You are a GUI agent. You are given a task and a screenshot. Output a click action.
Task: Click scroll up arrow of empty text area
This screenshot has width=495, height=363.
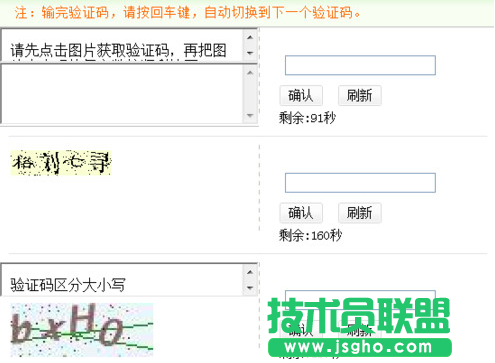(250, 73)
